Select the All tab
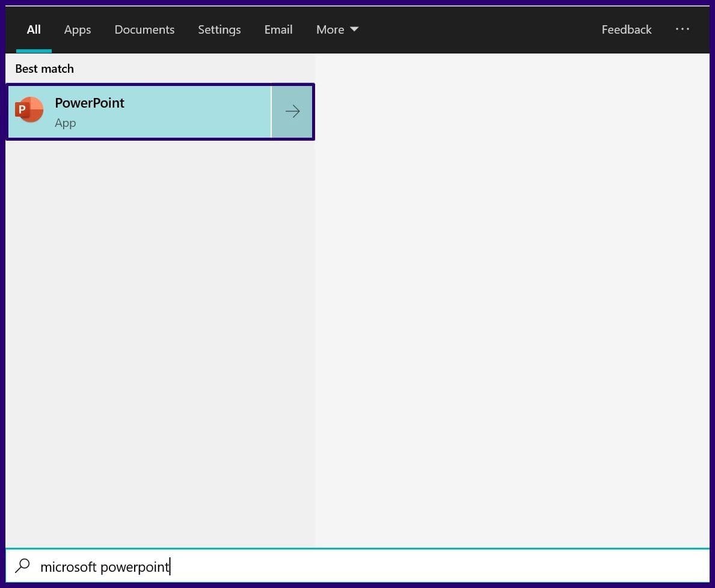Image resolution: width=715 pixels, height=588 pixels. pos(34,29)
